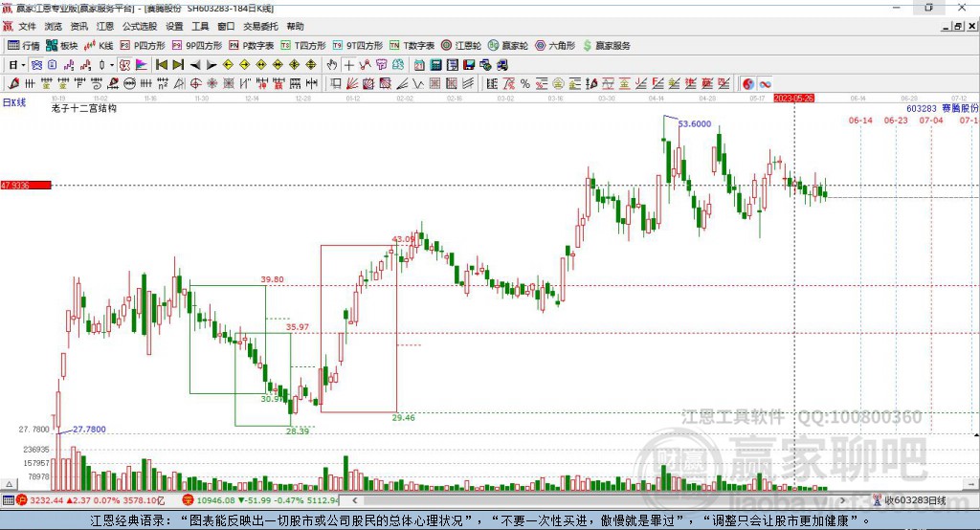Open the 9T四方形 tool
The image size is (980, 530).
(x=358, y=46)
